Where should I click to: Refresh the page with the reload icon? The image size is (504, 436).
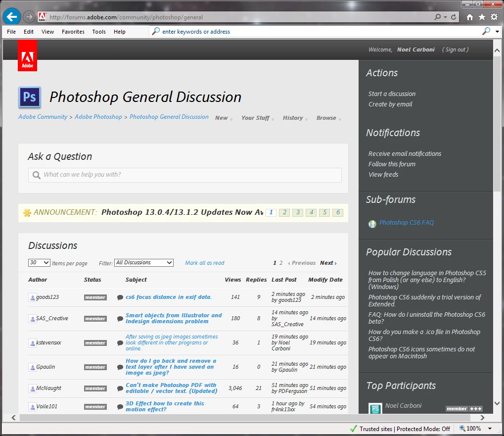[x=454, y=17]
